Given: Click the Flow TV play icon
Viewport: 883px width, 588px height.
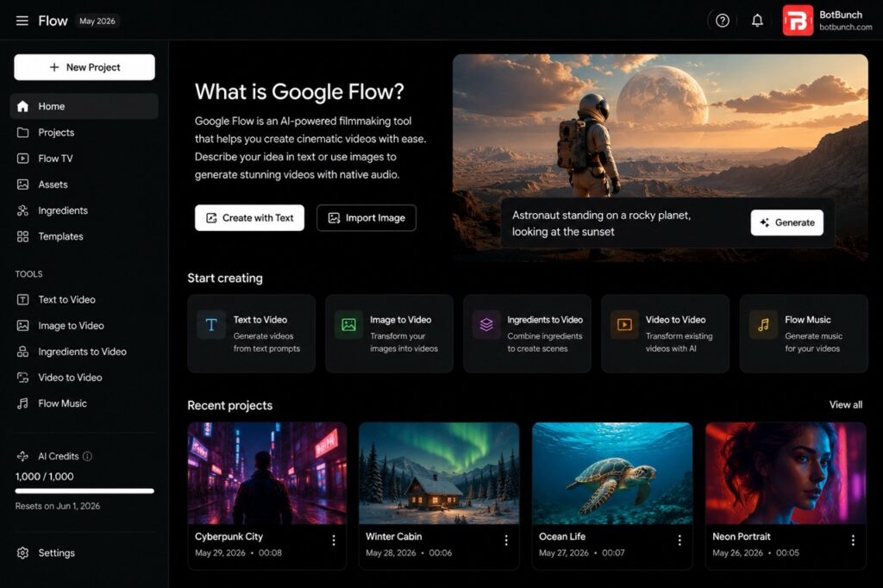Looking at the screenshot, I should click(x=22, y=159).
